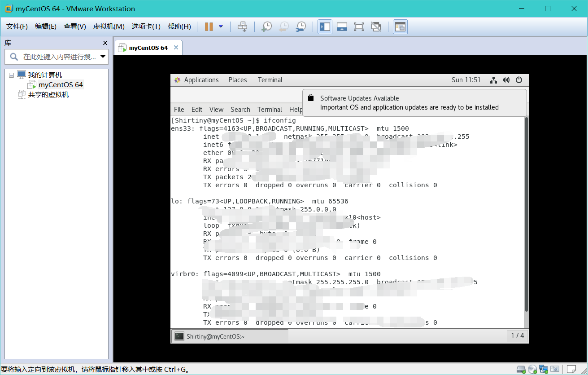Open the Terminal app menu in top bar
This screenshot has width=588, height=375.
click(x=270, y=80)
